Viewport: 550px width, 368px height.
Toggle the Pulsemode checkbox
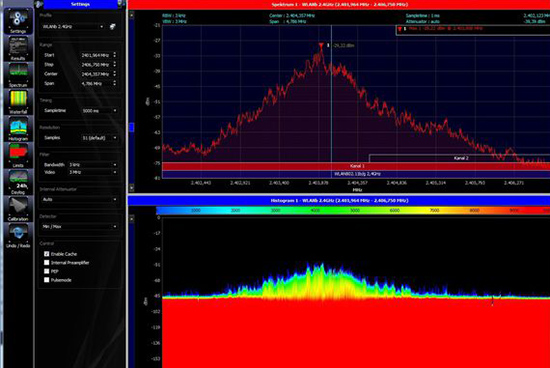(x=47, y=280)
